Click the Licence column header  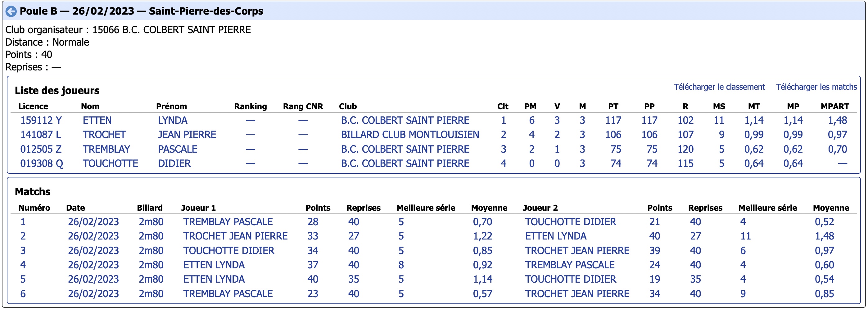(x=33, y=106)
